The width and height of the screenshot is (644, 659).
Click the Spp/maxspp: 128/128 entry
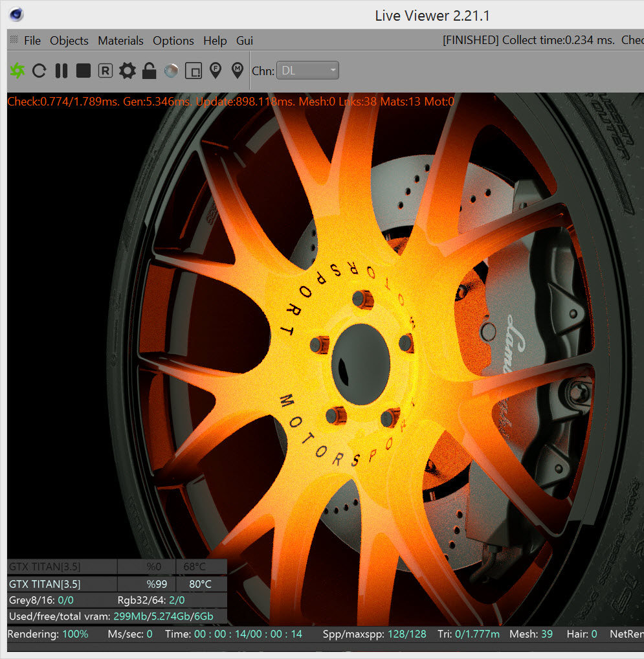click(374, 634)
